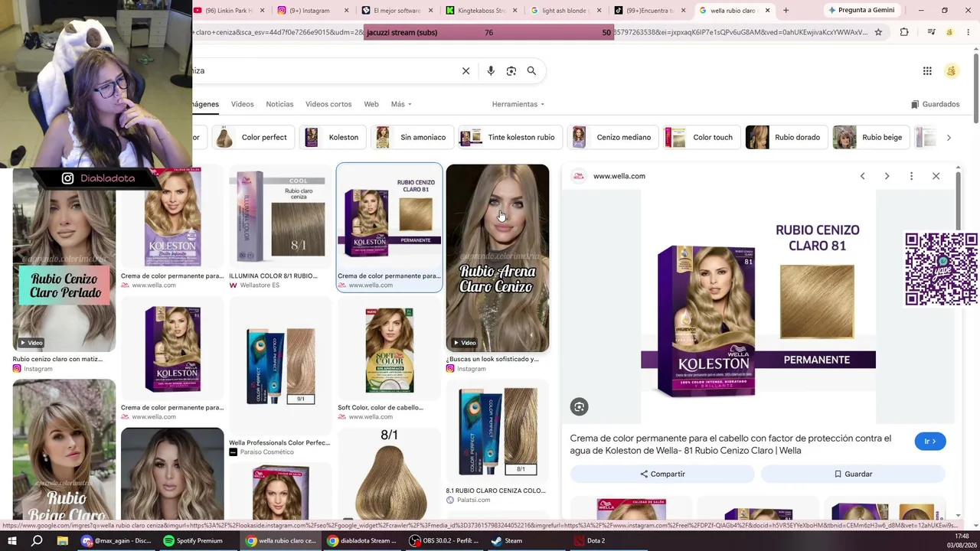Click the Pregunta a Gemini button
The image size is (980, 551).
(860, 11)
